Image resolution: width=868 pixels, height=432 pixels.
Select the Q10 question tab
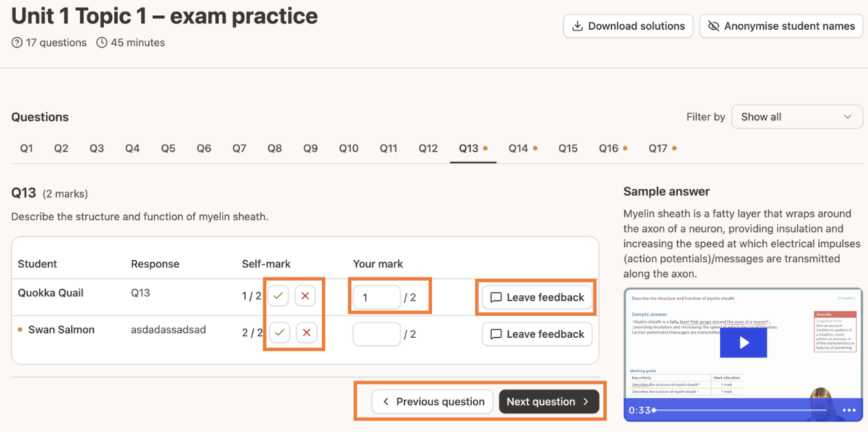[x=349, y=149]
